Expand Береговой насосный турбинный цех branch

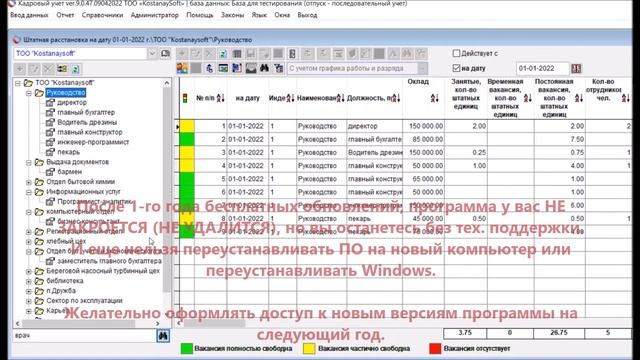tap(29, 271)
